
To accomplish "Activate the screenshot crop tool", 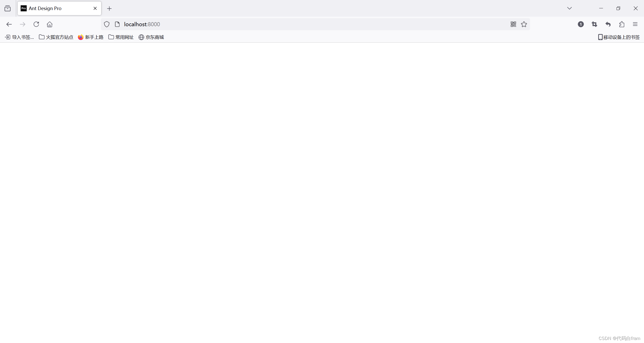I will pyautogui.click(x=594, y=24).
